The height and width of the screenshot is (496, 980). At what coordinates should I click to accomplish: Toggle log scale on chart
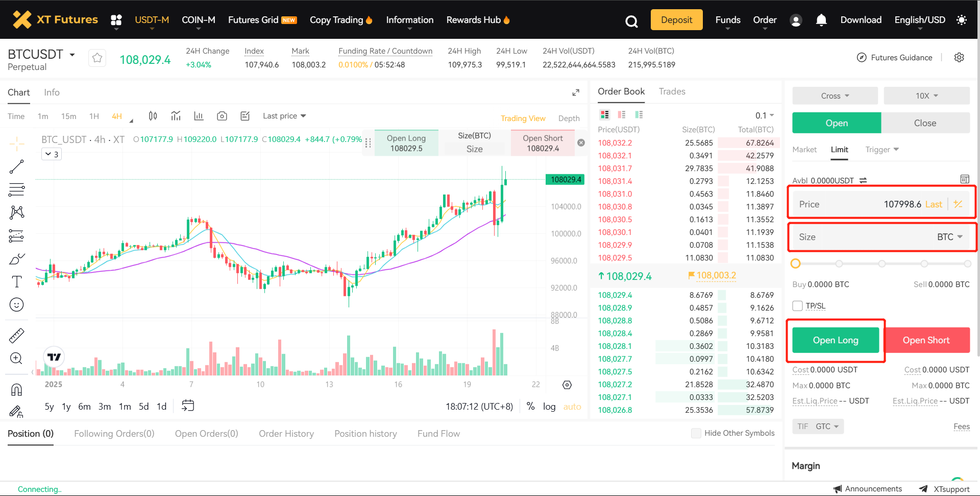click(x=549, y=407)
